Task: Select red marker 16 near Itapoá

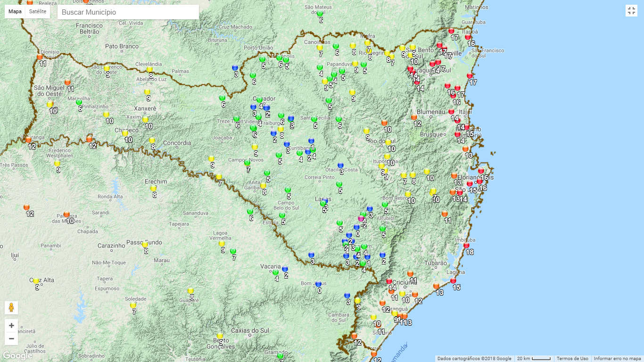Action: click(468, 37)
